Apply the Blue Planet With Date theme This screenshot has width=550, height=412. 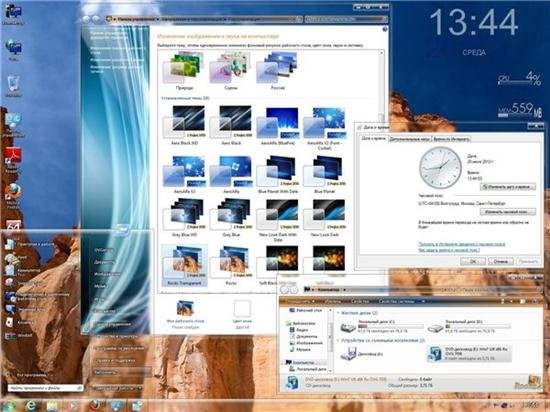[278, 175]
